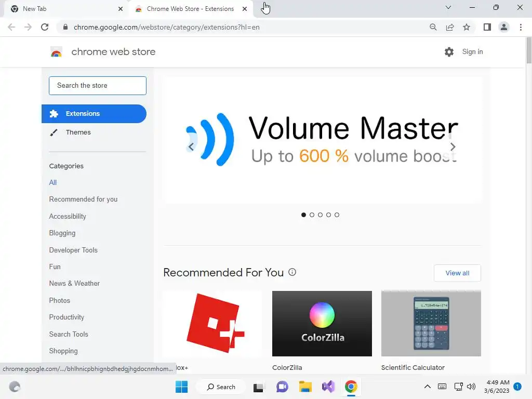
Task: Open the red Roblox+ extension thumbnail
Action: pos(212,323)
